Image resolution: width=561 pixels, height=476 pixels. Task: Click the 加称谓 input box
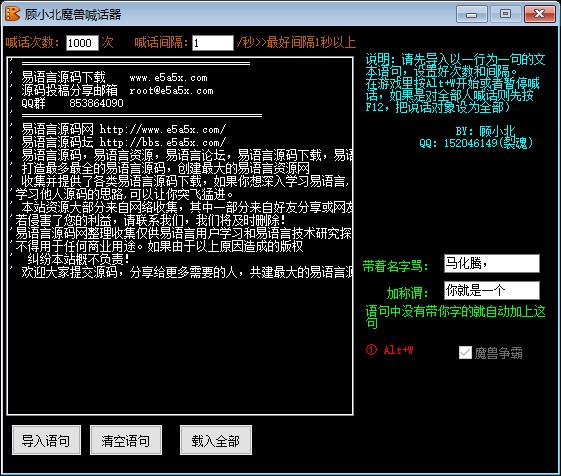tap(492, 290)
